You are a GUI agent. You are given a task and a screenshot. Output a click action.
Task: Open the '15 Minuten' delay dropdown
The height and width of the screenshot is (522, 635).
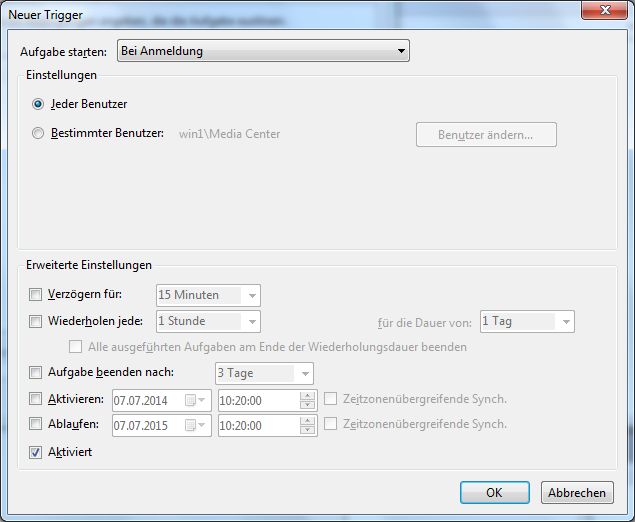[208, 295]
